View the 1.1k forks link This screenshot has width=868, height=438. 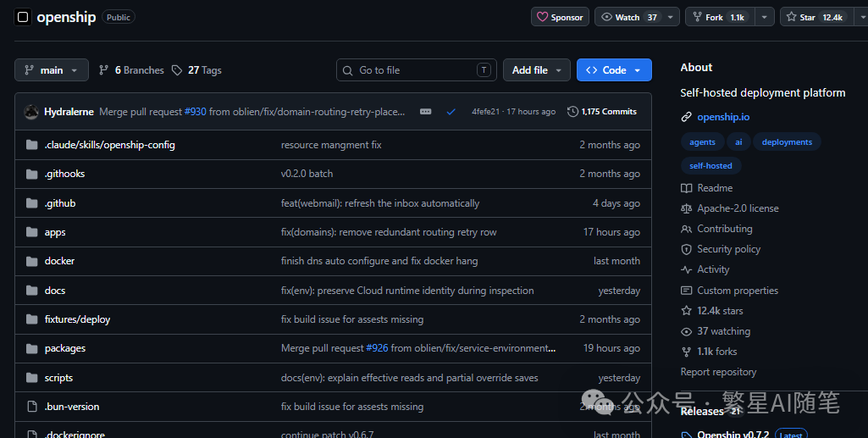(x=709, y=352)
